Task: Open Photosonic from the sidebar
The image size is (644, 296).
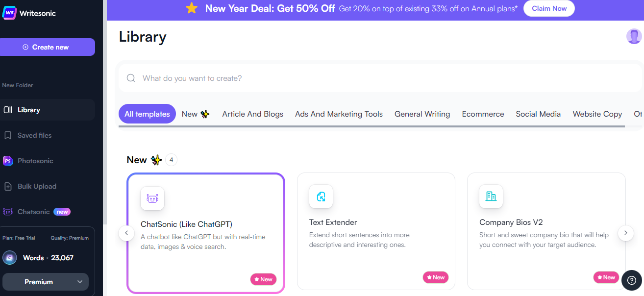Action: pyautogui.click(x=35, y=161)
